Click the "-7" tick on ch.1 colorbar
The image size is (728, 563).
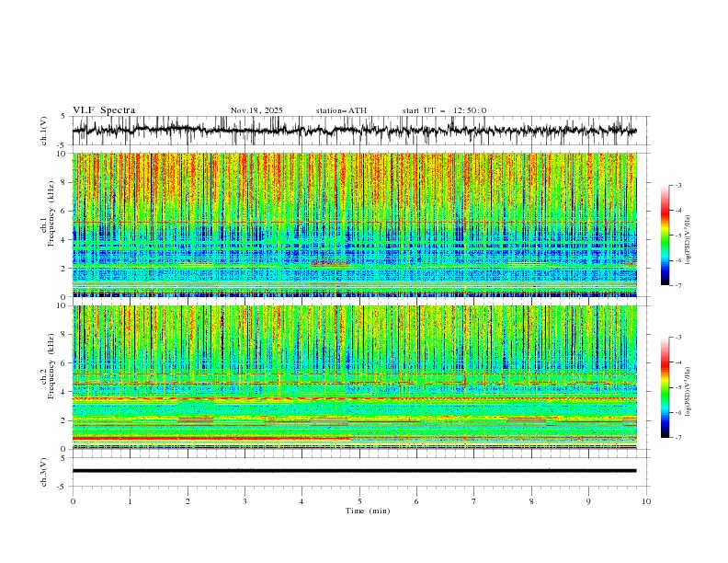click(677, 286)
